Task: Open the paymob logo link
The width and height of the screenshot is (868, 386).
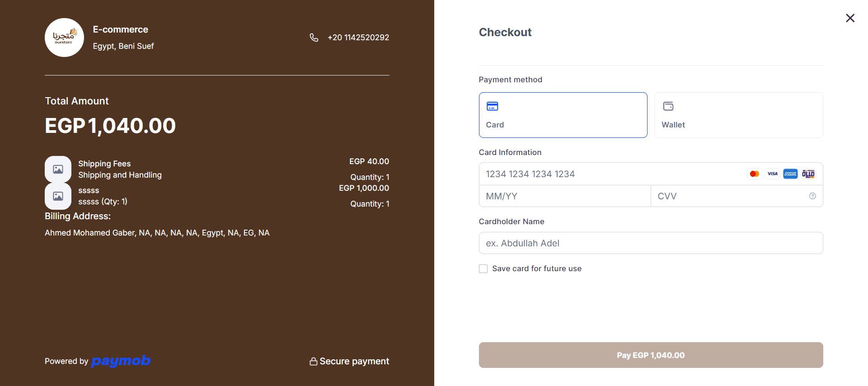Action: click(121, 361)
